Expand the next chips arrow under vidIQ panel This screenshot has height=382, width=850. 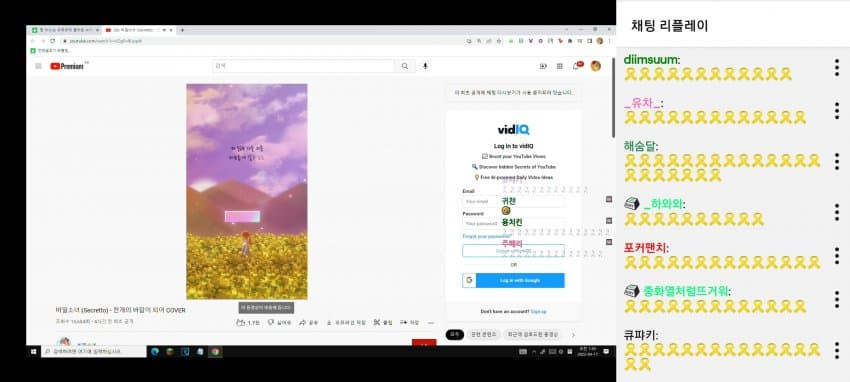[574, 335]
